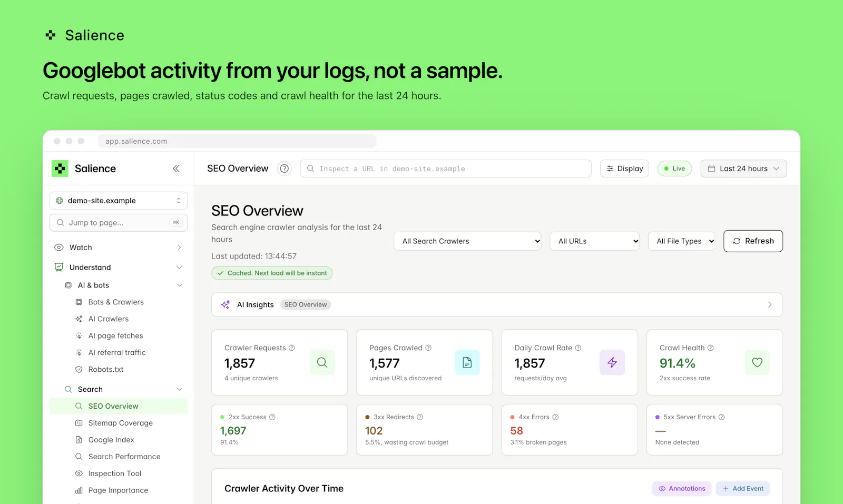Click the Crawler Requests magnifier icon

coord(322,362)
